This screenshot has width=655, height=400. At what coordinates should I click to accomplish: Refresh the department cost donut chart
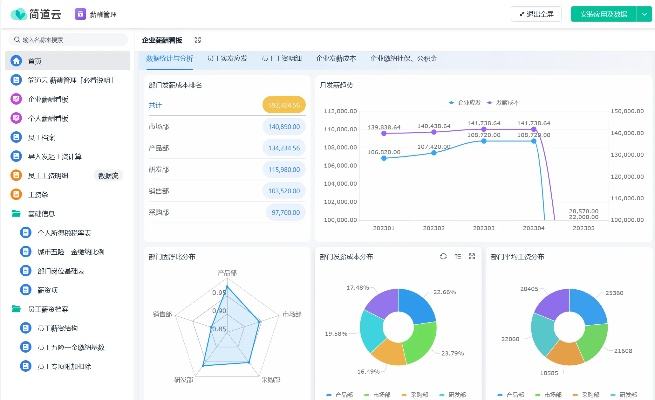pyautogui.click(x=443, y=257)
